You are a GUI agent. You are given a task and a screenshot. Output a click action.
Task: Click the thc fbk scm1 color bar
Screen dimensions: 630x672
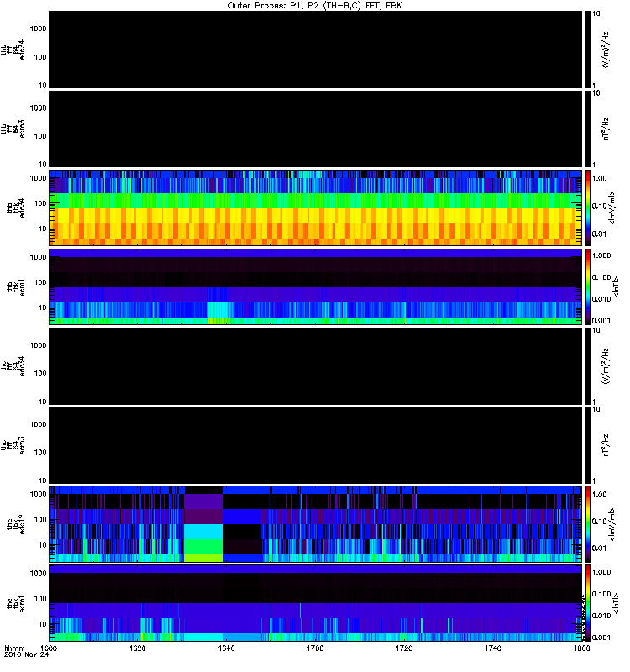[588, 603]
